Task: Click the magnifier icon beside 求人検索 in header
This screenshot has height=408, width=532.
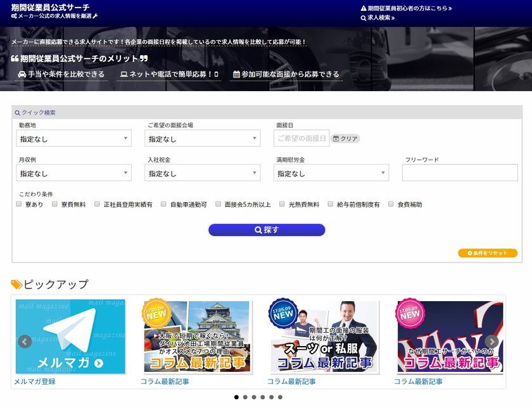Action: click(x=363, y=18)
